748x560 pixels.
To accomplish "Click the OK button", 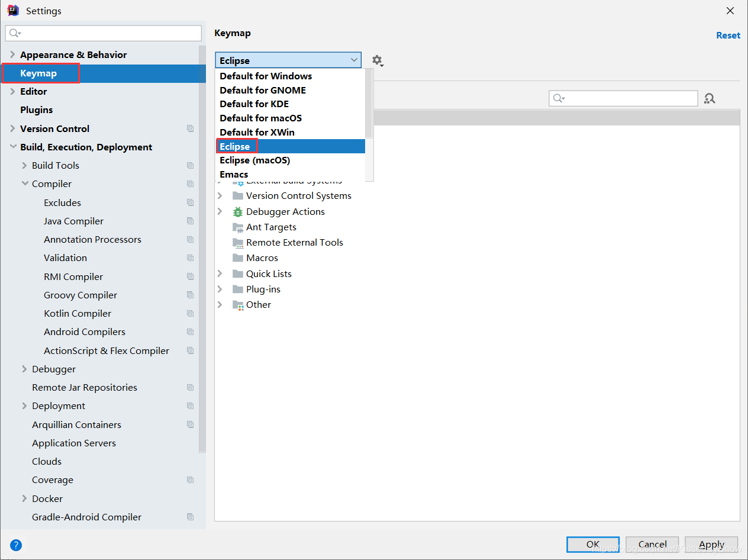I will coord(592,545).
